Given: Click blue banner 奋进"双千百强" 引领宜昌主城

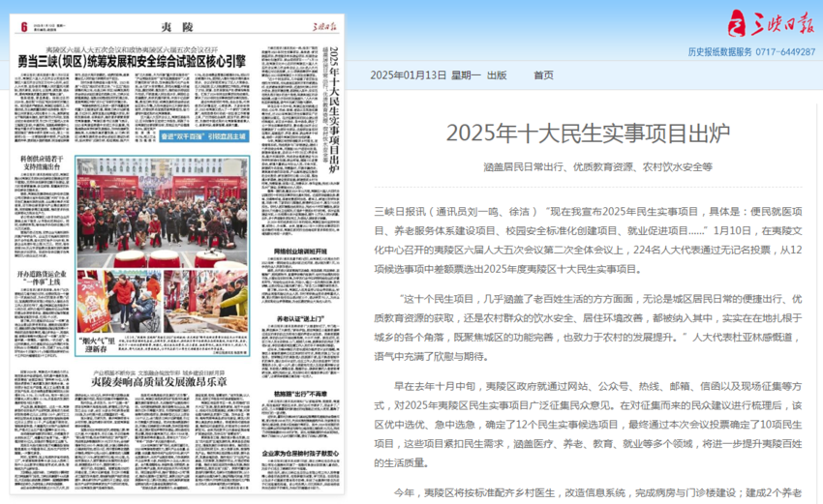Looking at the screenshot, I should (x=203, y=136).
